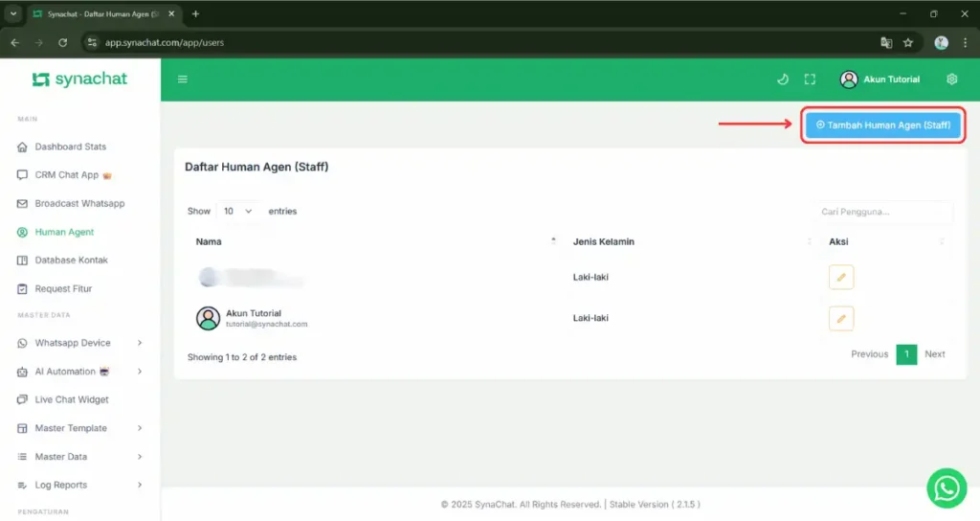980x521 pixels.
Task: Open Request Fitur in the sidebar
Action: click(63, 288)
